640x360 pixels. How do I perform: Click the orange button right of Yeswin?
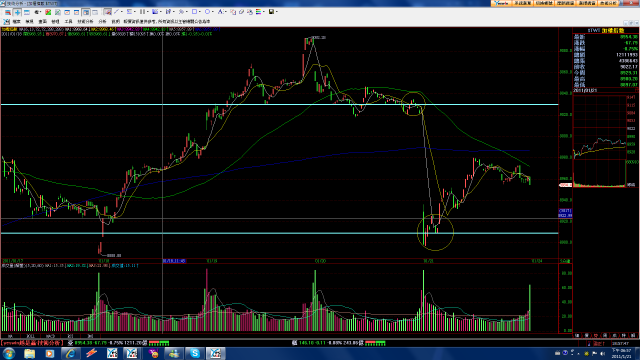click(x=522, y=3)
